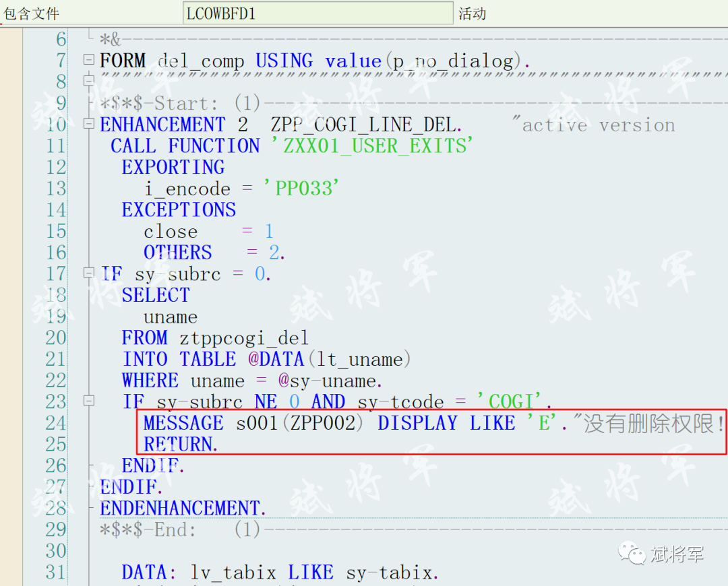Click the 'active version' comment text

(599, 125)
